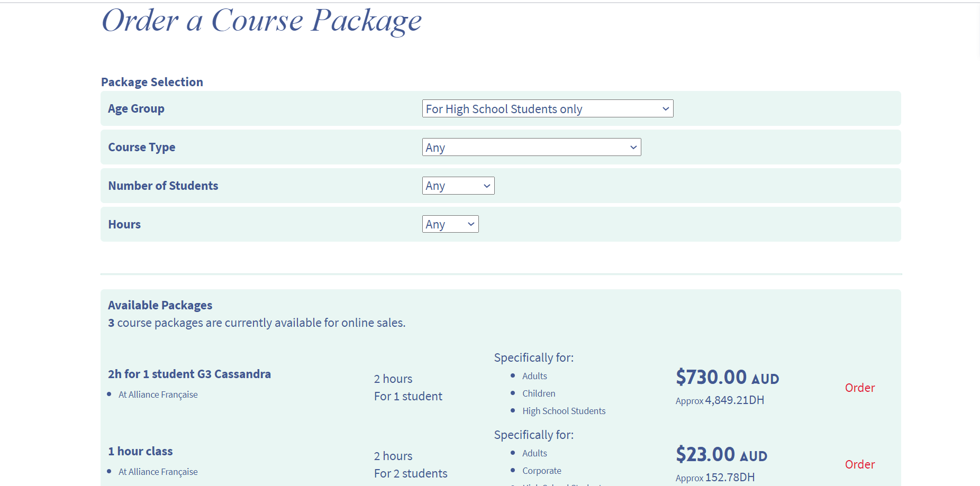980x486 pixels.
Task: Order the $23.00 AUD package
Action: click(859, 464)
